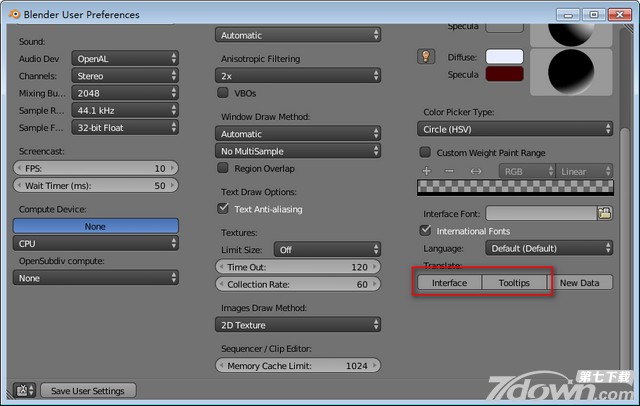This screenshot has width=640, height=406.
Task: Enable the VBOs checkbox
Action: [x=223, y=93]
